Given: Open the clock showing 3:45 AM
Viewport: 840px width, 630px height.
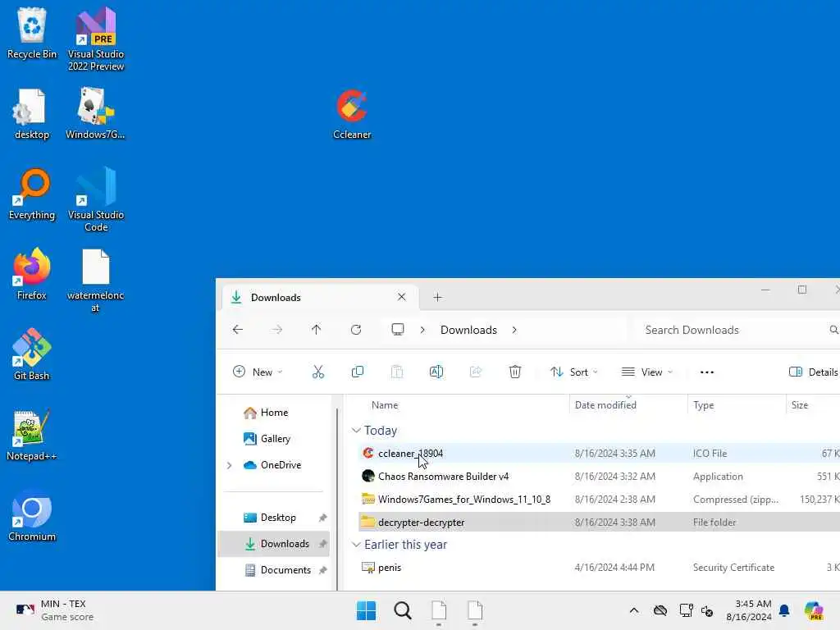Looking at the screenshot, I should tap(749, 610).
